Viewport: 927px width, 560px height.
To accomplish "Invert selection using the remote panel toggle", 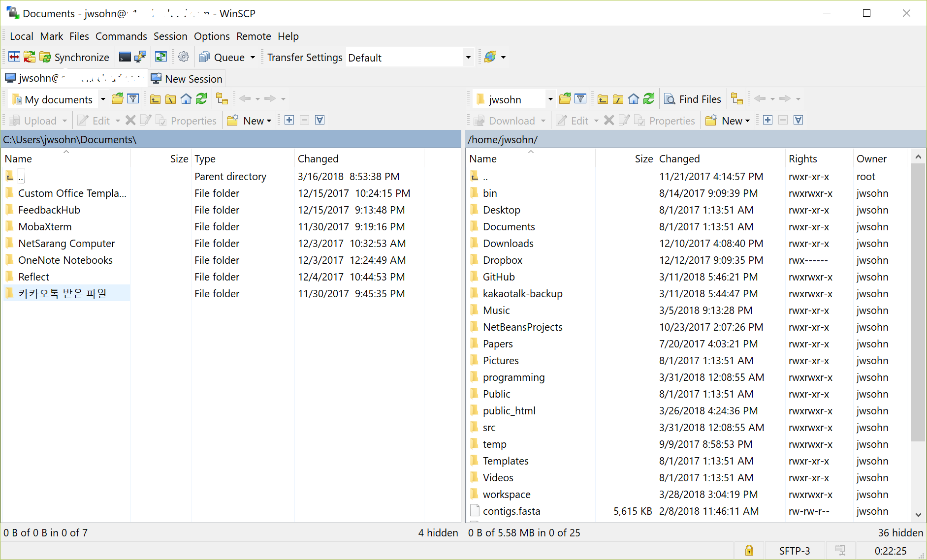I will coord(799,120).
